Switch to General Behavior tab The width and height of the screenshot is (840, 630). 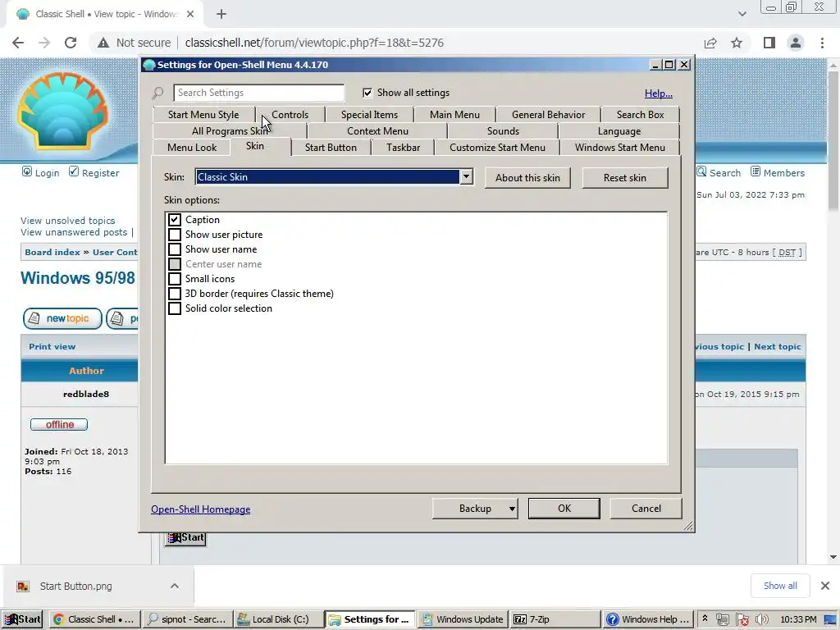click(x=549, y=115)
